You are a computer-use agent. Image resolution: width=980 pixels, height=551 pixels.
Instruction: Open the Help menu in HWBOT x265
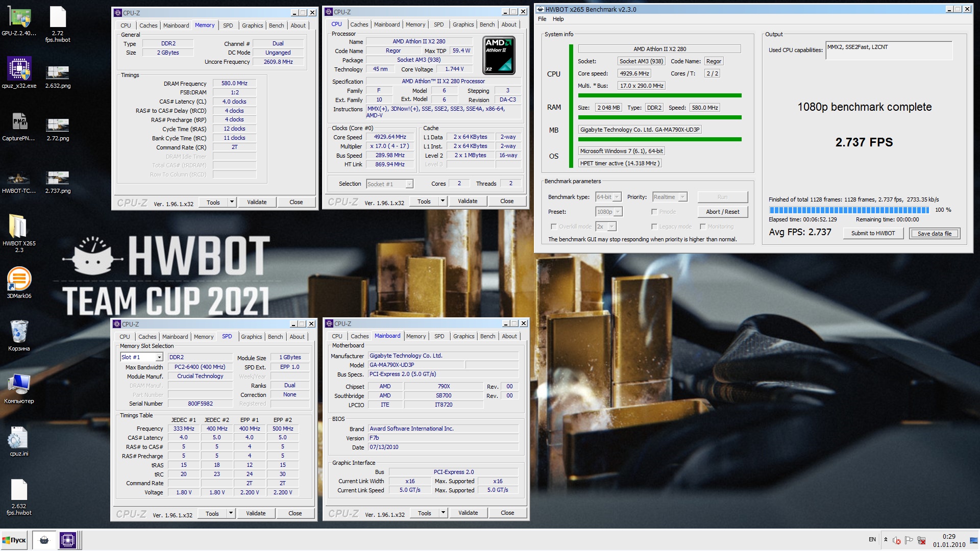(x=558, y=19)
